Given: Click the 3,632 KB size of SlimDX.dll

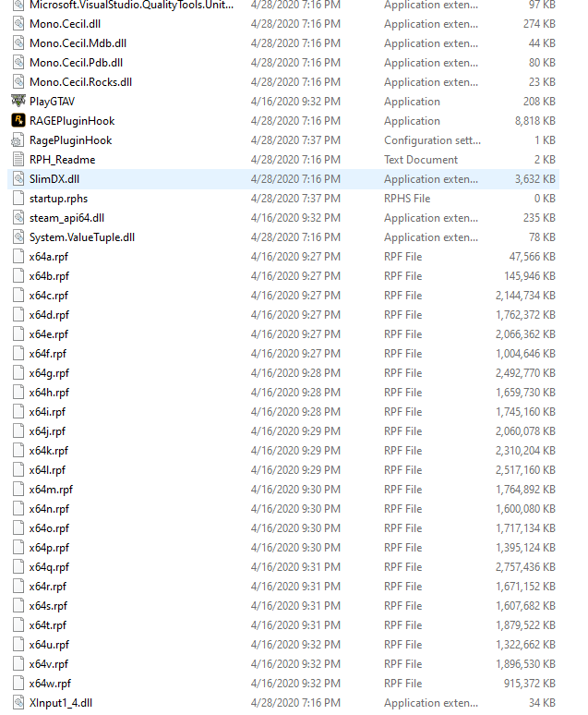Looking at the screenshot, I should point(535,179).
